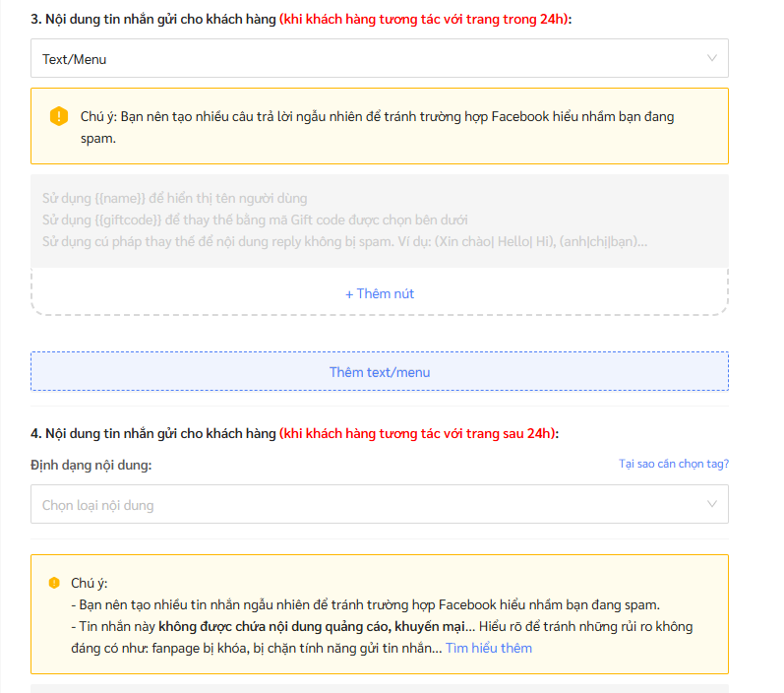
Task: Click the warning icon in the first notice
Action: click(x=58, y=116)
